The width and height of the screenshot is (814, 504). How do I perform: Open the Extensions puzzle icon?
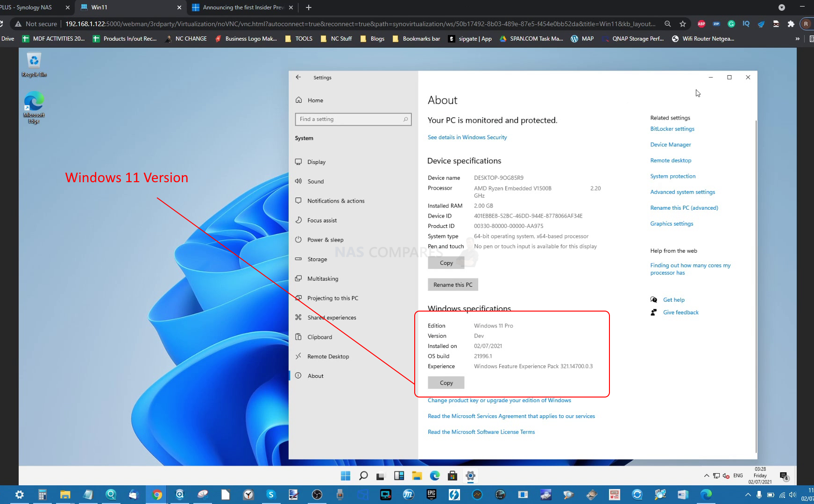point(791,24)
